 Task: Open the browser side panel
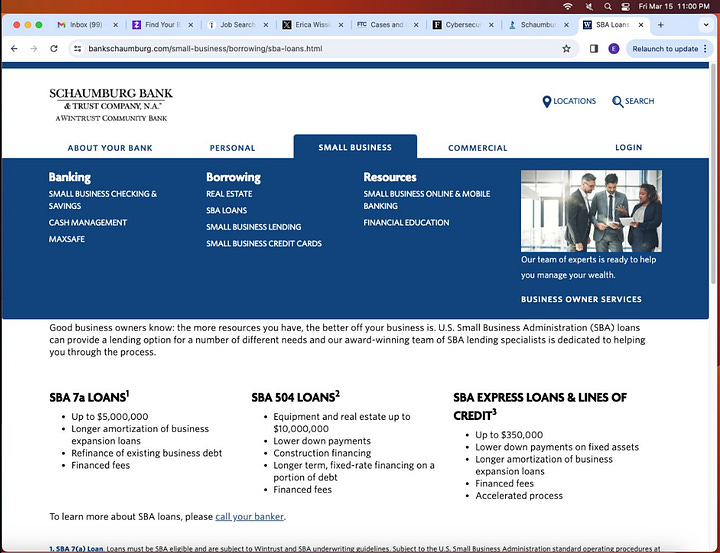click(594, 49)
